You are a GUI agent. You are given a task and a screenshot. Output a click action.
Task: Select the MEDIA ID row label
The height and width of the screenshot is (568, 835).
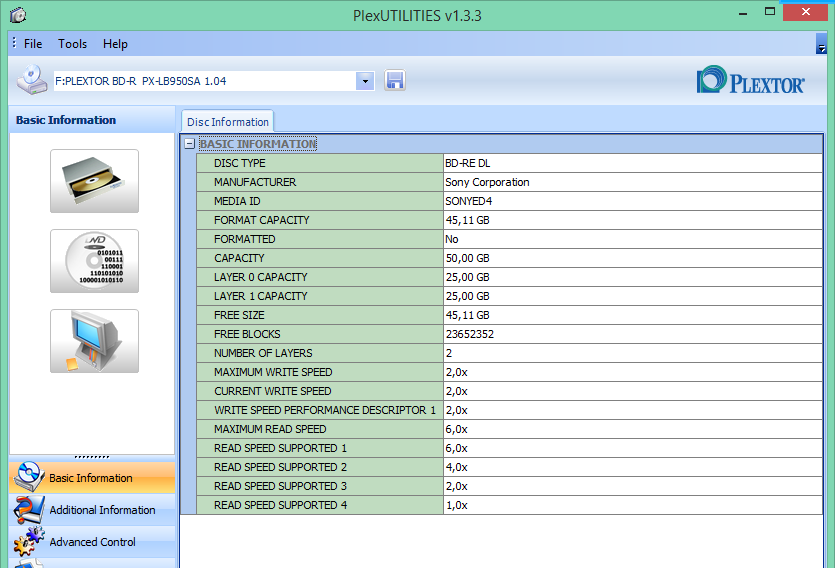click(320, 201)
